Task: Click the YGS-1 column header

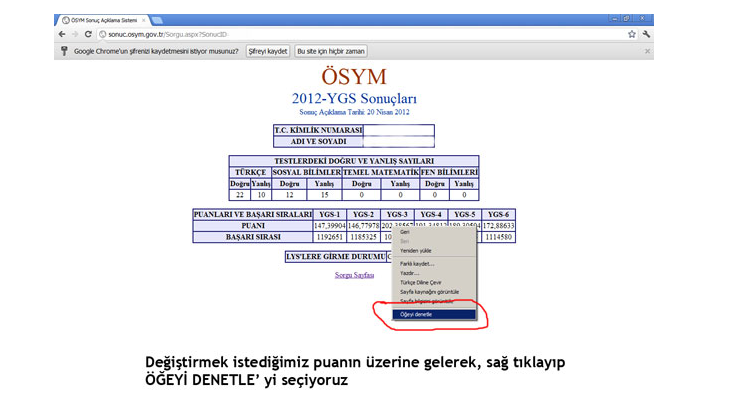Action: coord(329,214)
